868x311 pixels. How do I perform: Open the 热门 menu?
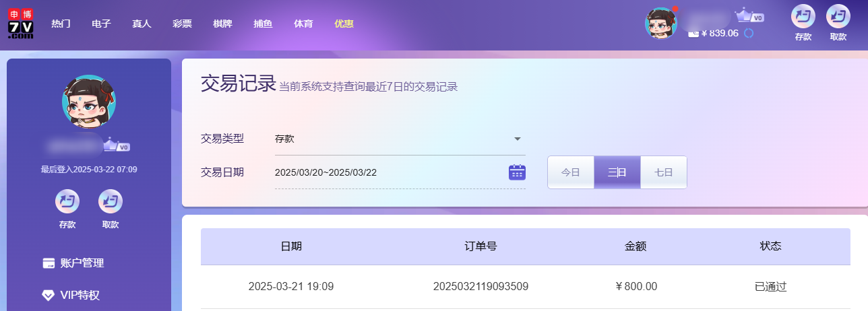click(61, 24)
